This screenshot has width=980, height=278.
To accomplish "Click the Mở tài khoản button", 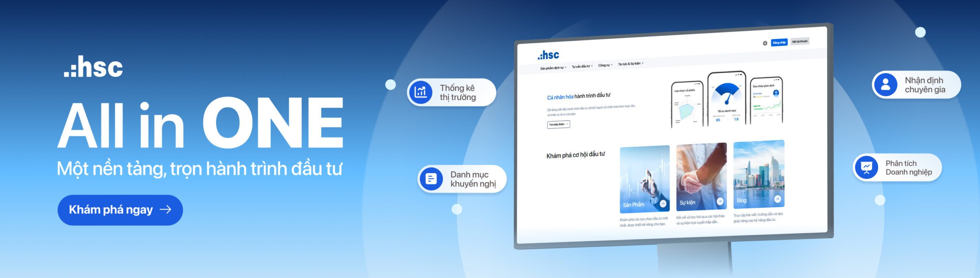I will point(800,41).
